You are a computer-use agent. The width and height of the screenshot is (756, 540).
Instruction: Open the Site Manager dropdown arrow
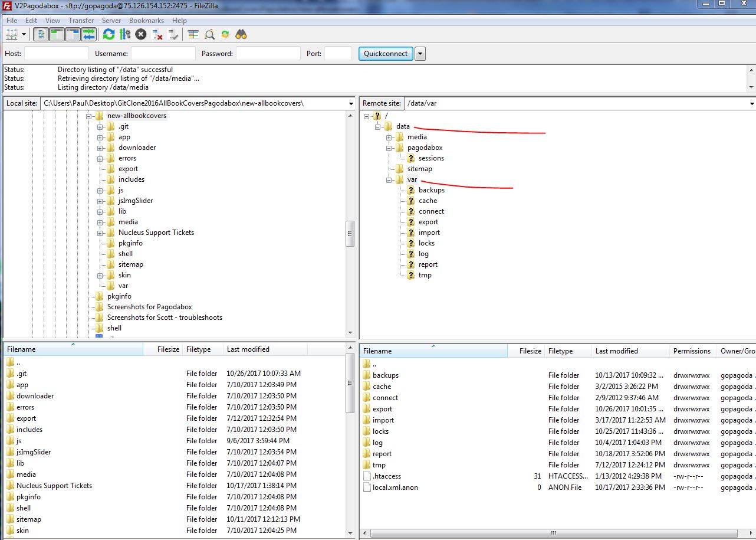[x=24, y=34]
